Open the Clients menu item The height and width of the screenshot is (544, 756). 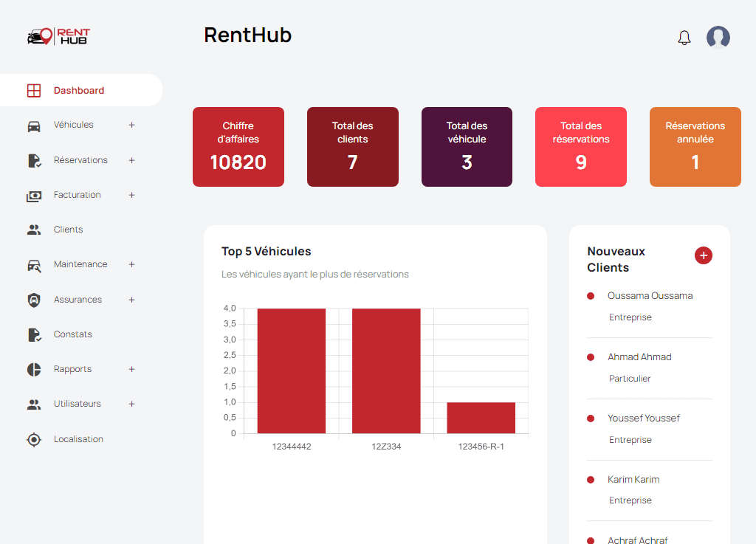[68, 230]
